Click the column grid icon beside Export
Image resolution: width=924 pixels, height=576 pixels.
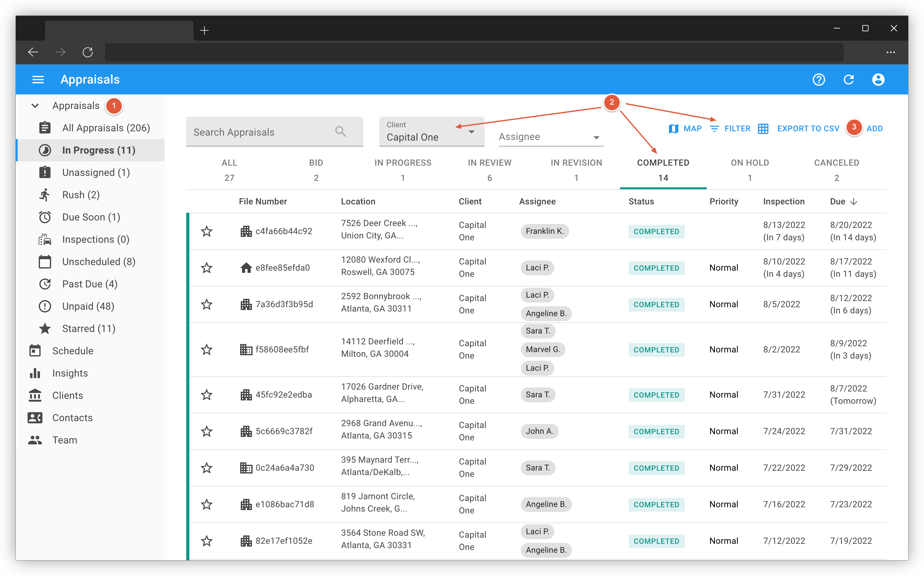(763, 129)
